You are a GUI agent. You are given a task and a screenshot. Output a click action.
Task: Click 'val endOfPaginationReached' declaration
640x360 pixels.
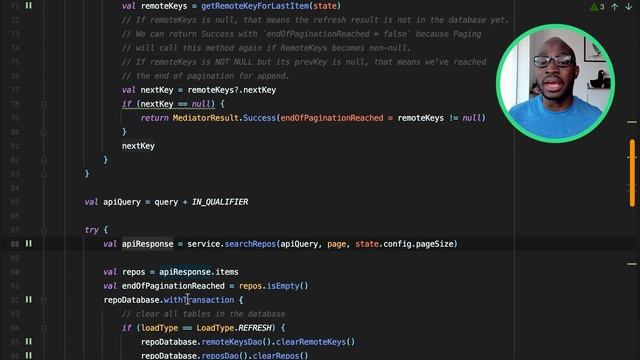tap(164, 286)
